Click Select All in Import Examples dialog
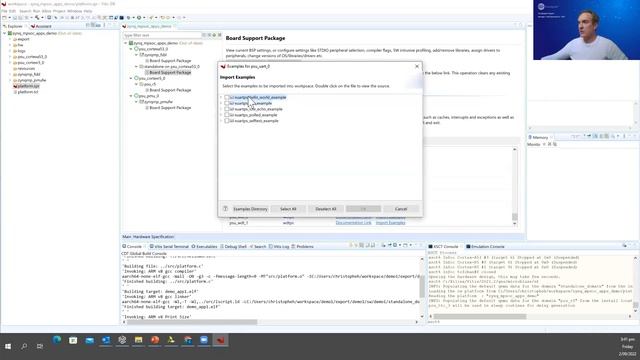This screenshot has height=360, width=640. coord(288,209)
